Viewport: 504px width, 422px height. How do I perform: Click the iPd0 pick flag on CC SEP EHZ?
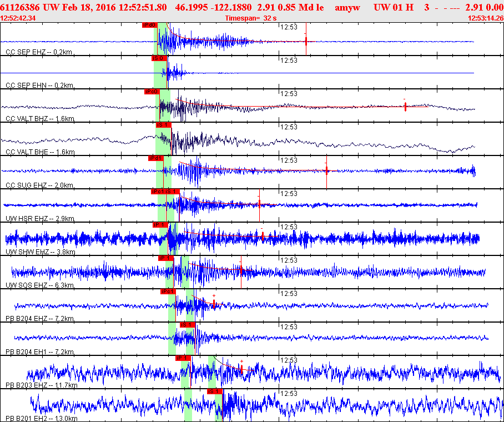[149, 25]
